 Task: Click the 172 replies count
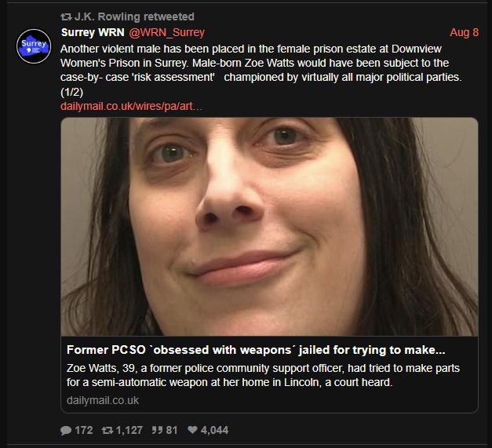click(84, 430)
